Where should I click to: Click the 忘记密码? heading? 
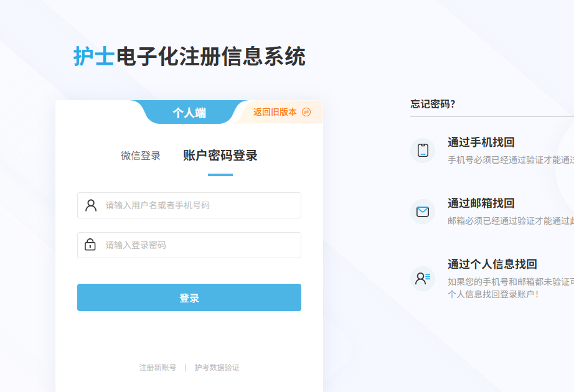(433, 104)
